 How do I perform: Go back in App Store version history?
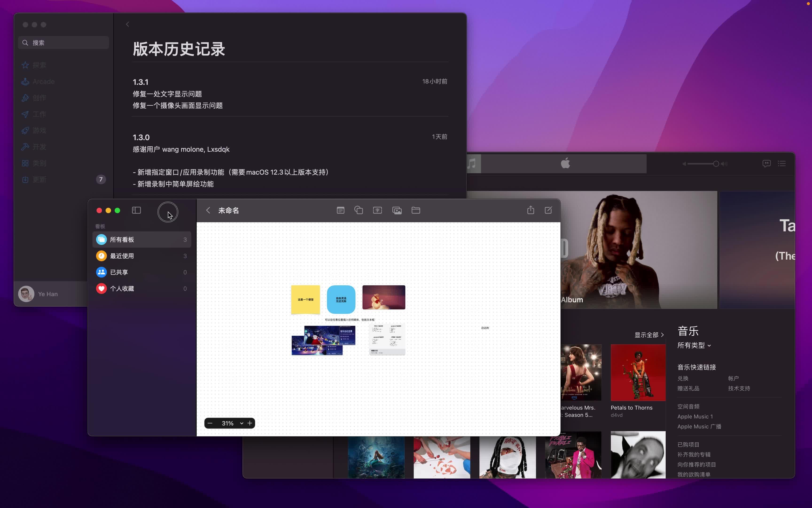[128, 24]
